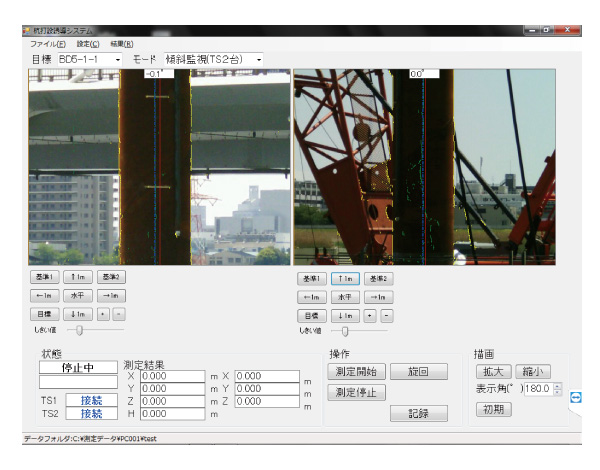Click ↓1m button under left camera view
Screen dimensions: 600x470
78,314
